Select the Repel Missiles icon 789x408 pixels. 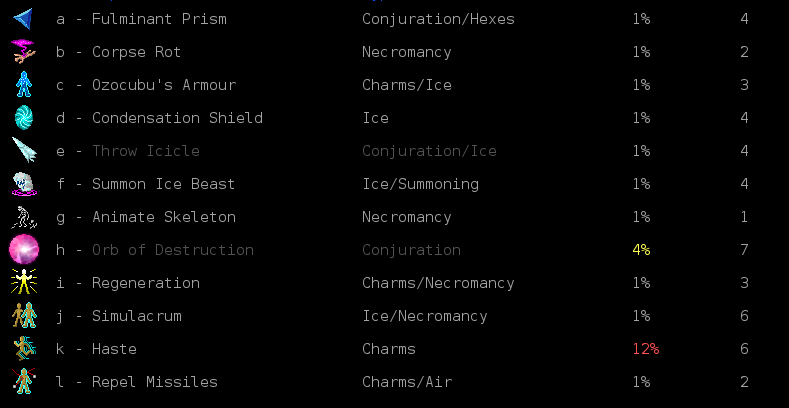coord(24,382)
